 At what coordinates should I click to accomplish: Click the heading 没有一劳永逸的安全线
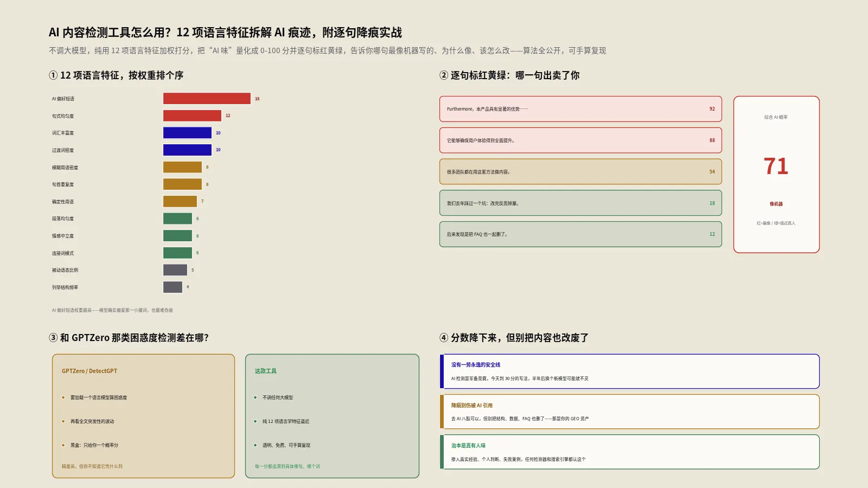pos(476,365)
